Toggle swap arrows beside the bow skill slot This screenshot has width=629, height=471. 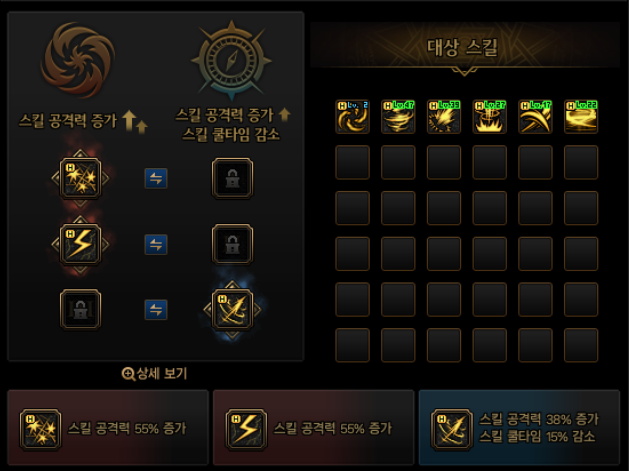click(156, 310)
